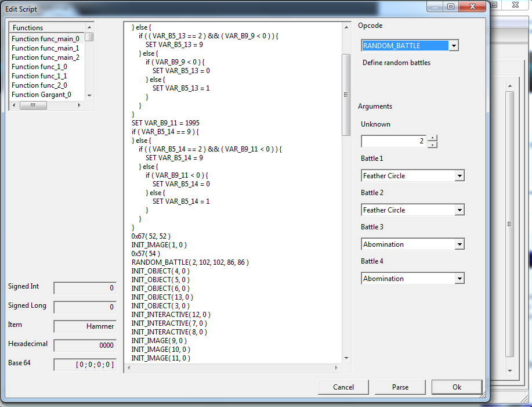Minimize the Edit Script dialog

(435, 6)
